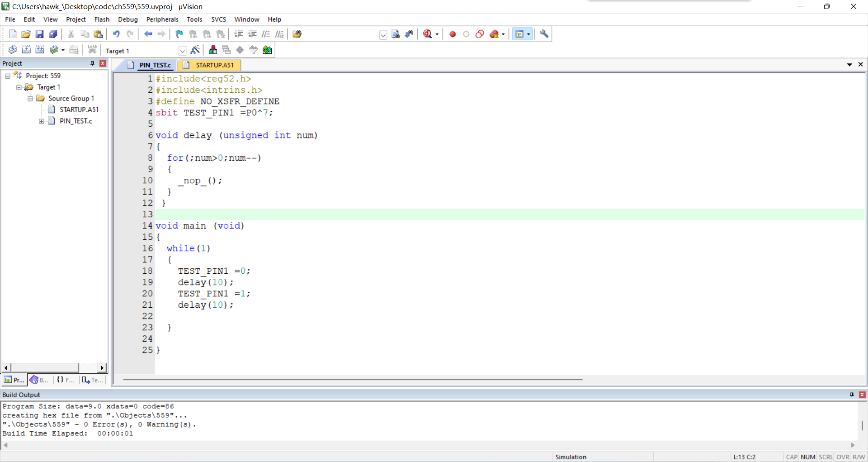Click the Save All icon
This screenshot has width=868, height=462.
pyautogui.click(x=53, y=34)
